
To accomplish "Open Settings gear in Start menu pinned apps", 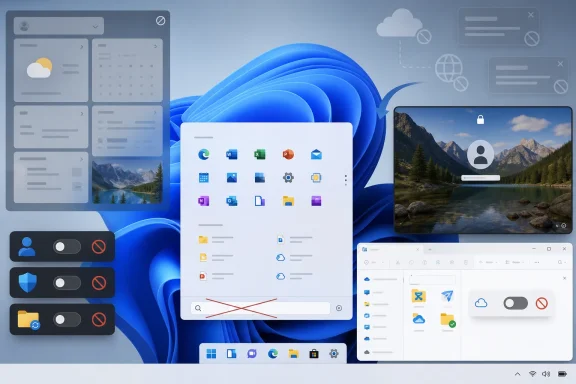I will pos(288,178).
